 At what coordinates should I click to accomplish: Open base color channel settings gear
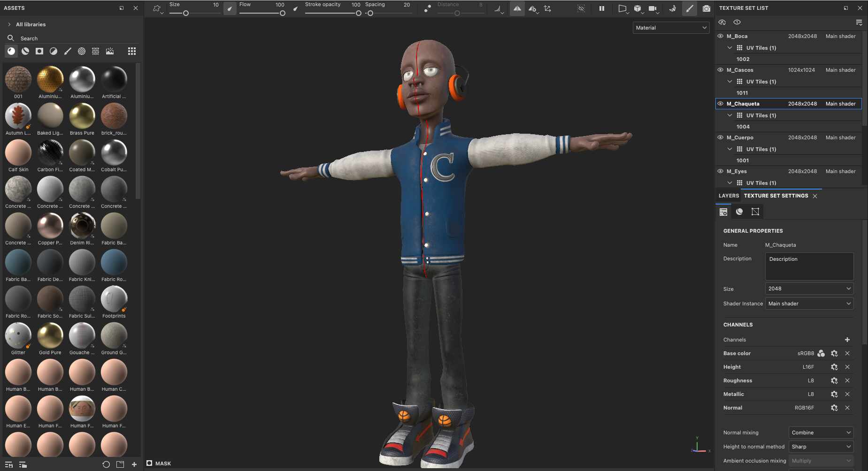834,353
